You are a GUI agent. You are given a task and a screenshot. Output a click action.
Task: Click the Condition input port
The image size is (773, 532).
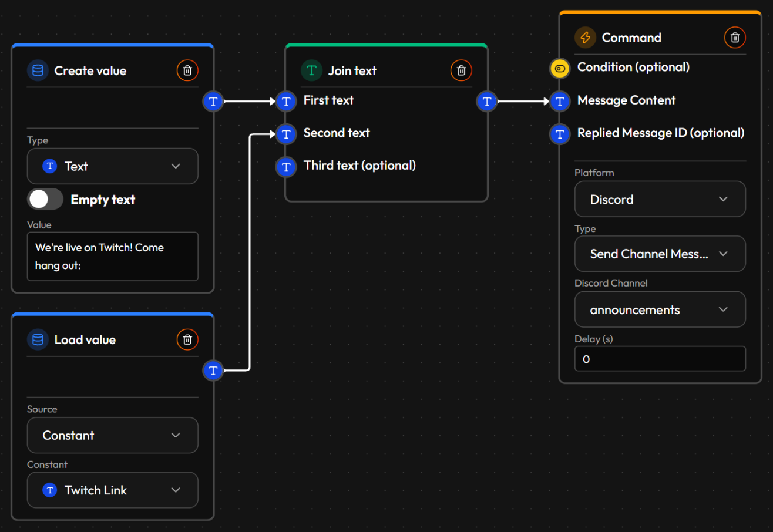pos(560,69)
